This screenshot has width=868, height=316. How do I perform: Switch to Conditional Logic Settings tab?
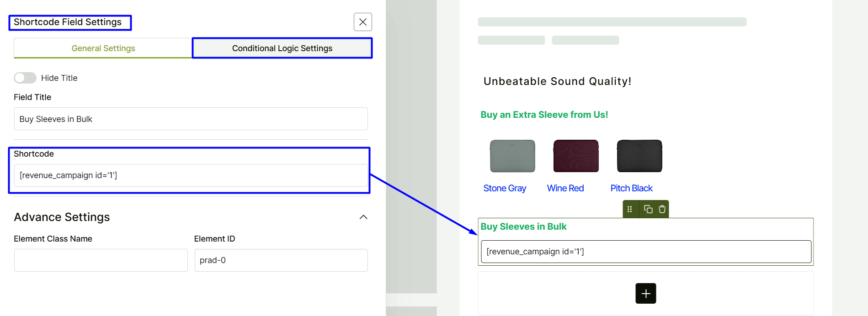coord(282,48)
